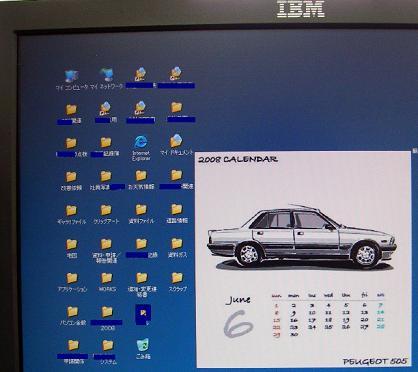Select the highlighted shortcut above ごみ箱

[143, 314]
